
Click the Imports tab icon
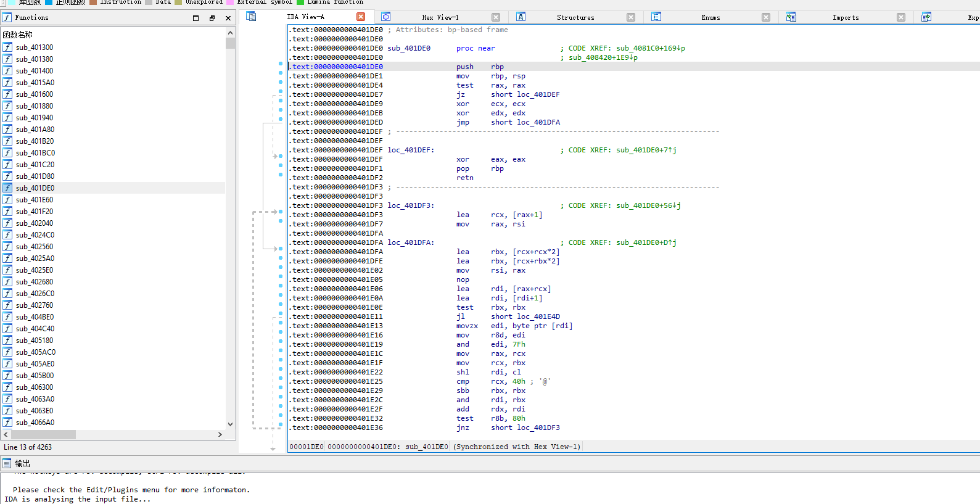pos(791,17)
